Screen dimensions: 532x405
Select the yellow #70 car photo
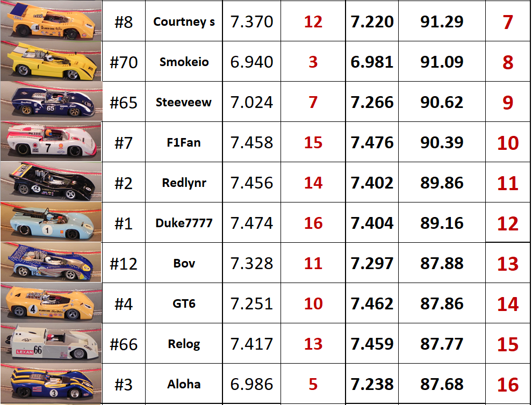tap(51, 61)
